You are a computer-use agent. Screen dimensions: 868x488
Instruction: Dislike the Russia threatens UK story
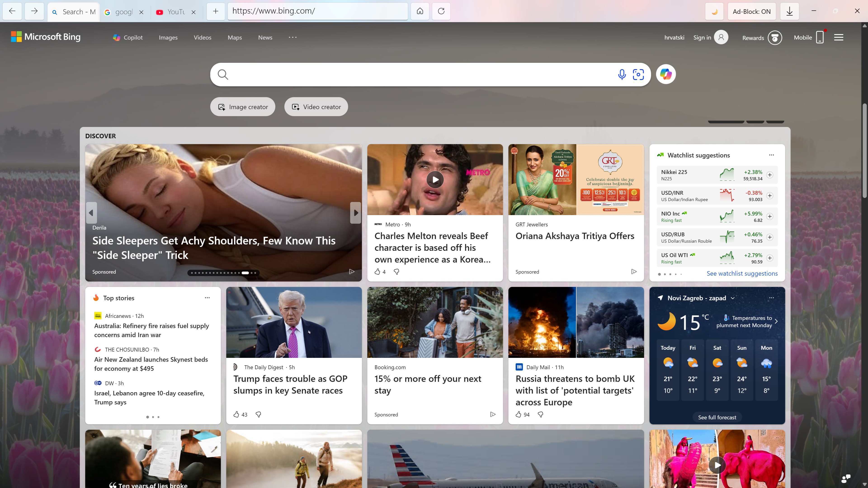[540, 414]
